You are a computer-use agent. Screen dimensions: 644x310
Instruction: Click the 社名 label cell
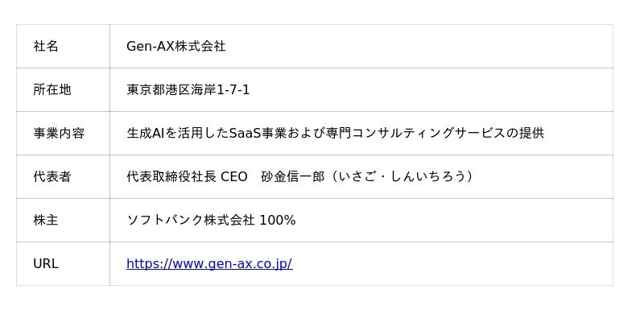click(63, 47)
